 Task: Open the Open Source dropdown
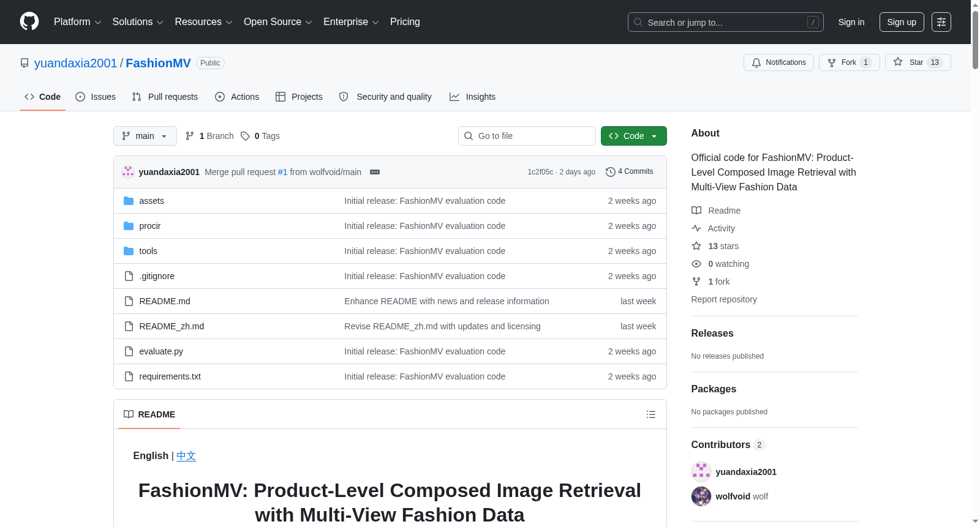[278, 22]
